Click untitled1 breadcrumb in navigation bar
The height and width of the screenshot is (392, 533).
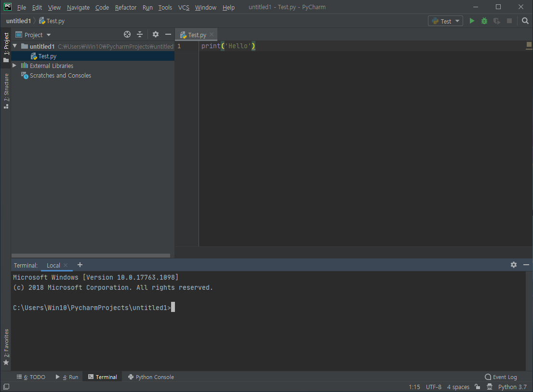[x=18, y=21]
